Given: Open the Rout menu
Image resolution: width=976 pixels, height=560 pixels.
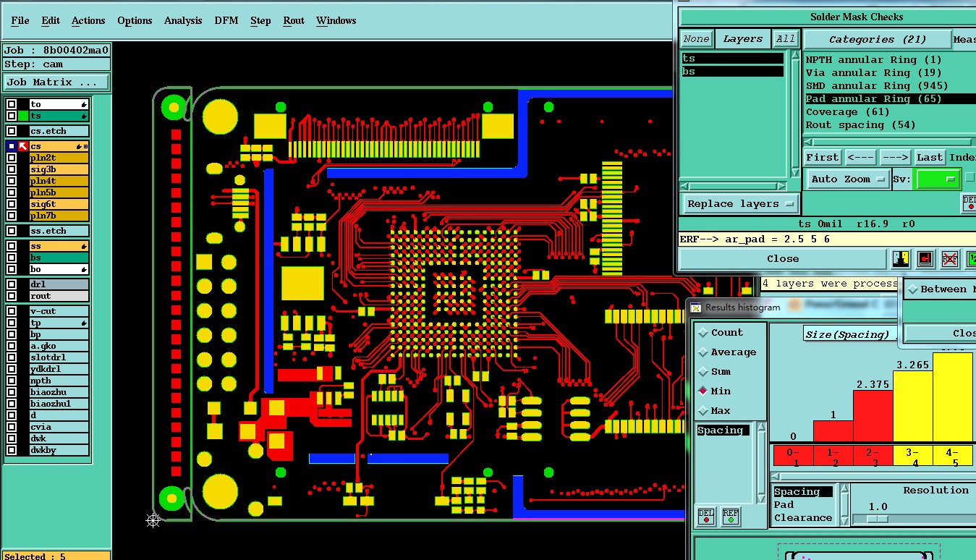Looking at the screenshot, I should coord(294,20).
